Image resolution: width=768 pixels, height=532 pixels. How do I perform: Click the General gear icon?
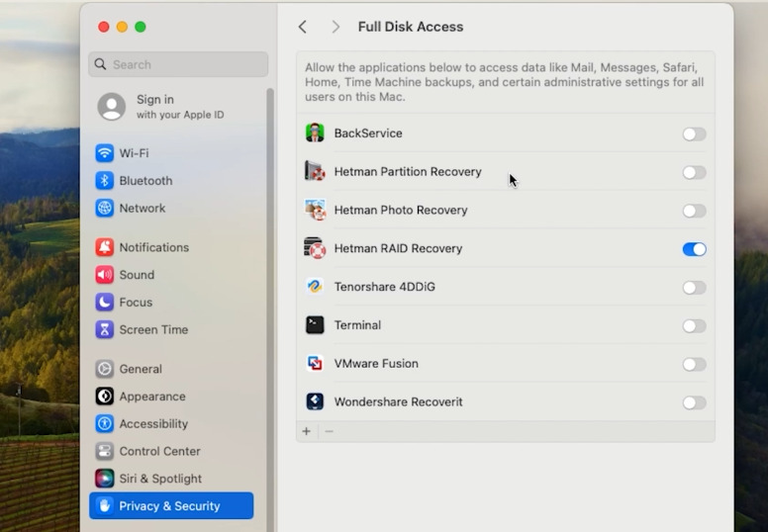(104, 369)
